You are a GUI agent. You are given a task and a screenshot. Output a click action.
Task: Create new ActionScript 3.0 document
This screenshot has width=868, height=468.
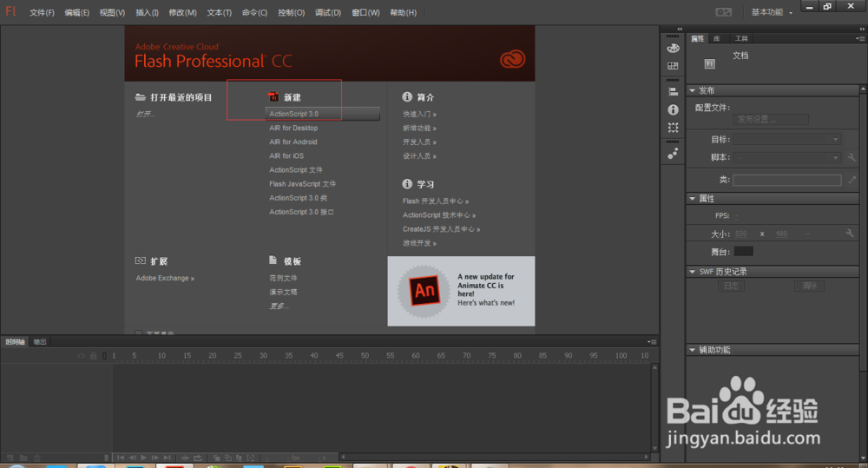pyautogui.click(x=323, y=114)
